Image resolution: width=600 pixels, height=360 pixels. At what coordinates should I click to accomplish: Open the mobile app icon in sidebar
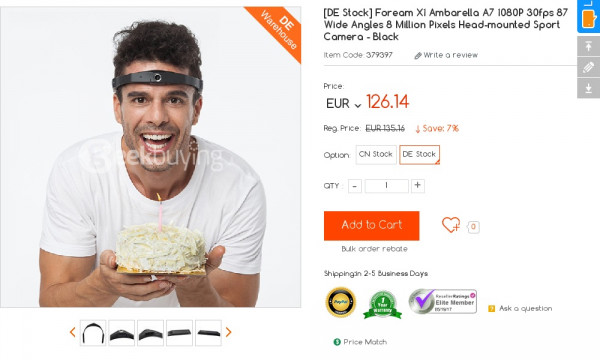(x=589, y=16)
